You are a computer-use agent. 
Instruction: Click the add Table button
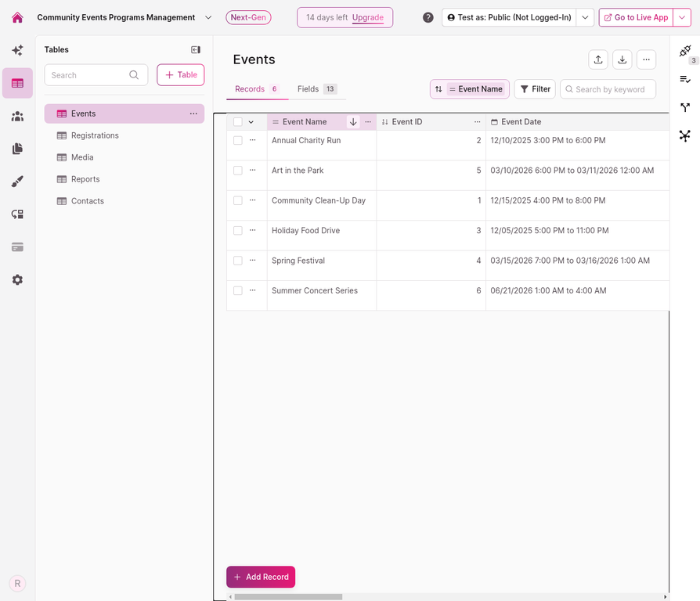click(181, 74)
